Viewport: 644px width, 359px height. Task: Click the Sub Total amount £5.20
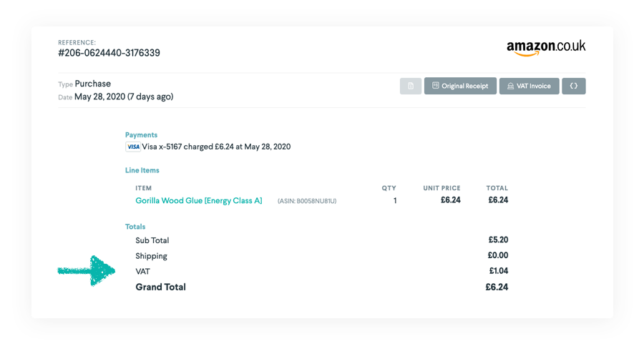point(498,240)
